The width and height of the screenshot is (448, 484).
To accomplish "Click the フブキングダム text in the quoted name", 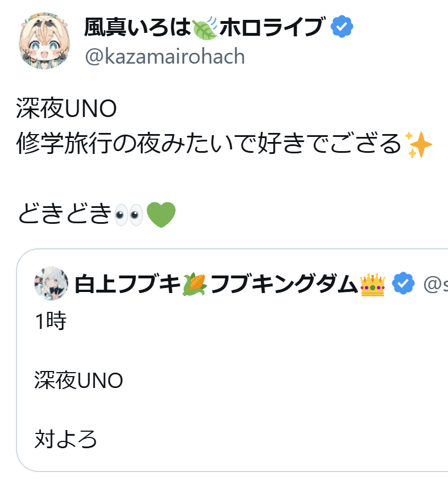I will [x=284, y=283].
